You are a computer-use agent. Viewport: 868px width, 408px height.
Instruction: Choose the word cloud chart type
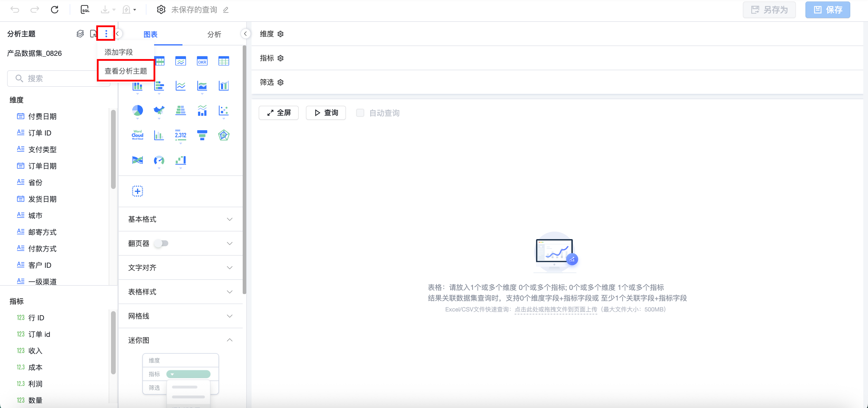pos(138,135)
